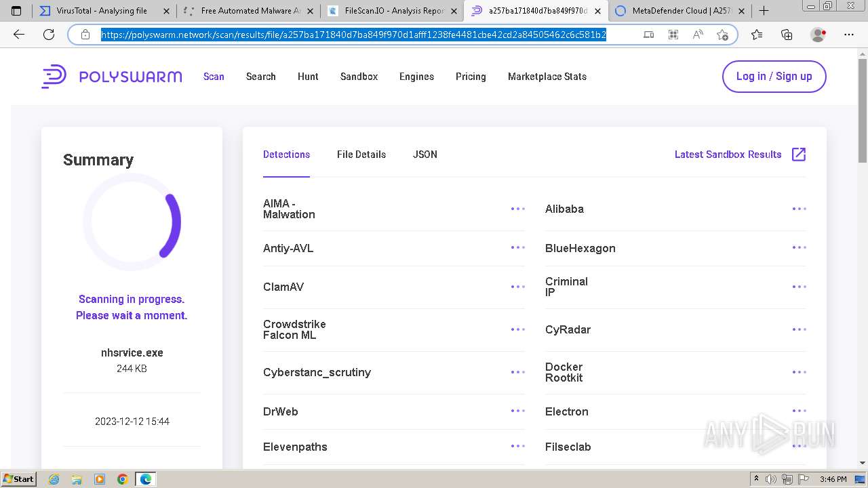The image size is (868, 488).
Task: Click the PolySwarm logo
Action: click(x=112, y=77)
